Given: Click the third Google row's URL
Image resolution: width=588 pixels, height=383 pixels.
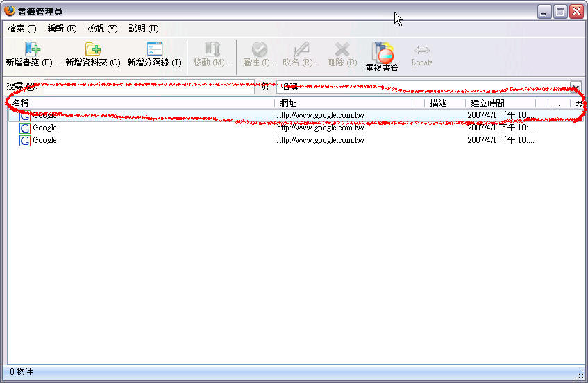Looking at the screenshot, I should (x=321, y=140).
